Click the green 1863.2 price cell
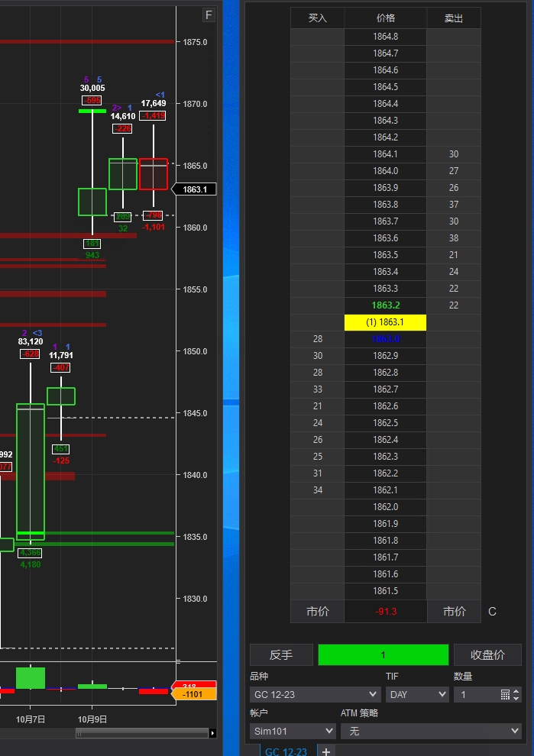Viewport: 534px width, 756px height. pyautogui.click(x=386, y=305)
